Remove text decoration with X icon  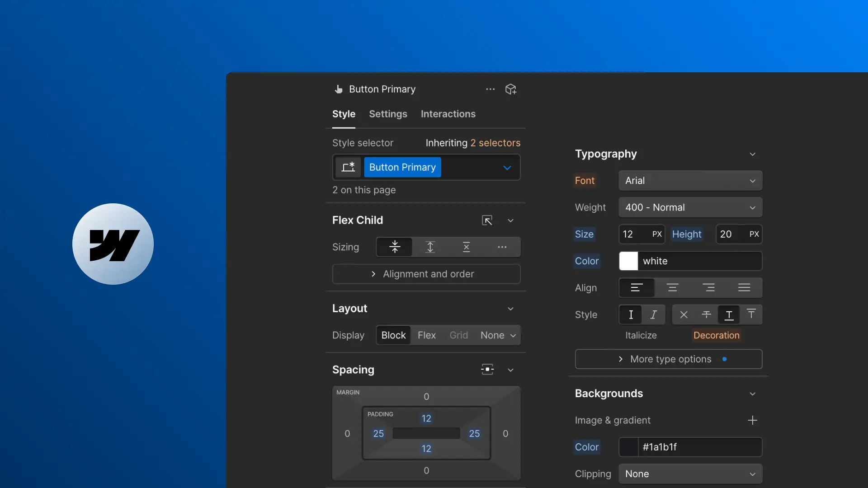pos(684,314)
